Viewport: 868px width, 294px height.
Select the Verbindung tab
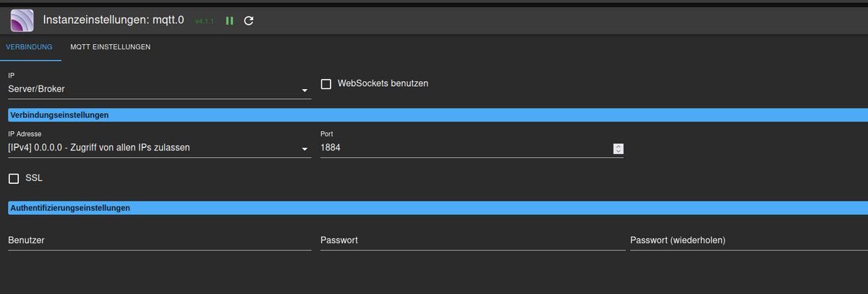pos(30,47)
